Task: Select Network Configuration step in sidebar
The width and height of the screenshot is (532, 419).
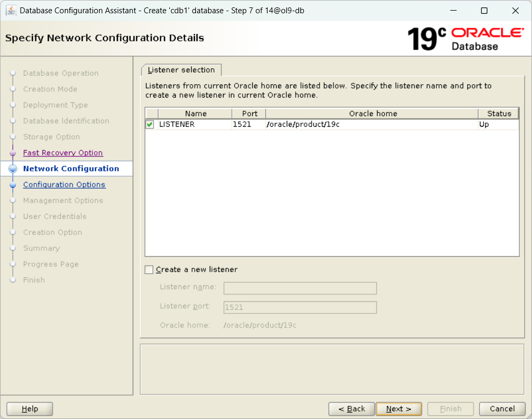Action: click(x=71, y=169)
